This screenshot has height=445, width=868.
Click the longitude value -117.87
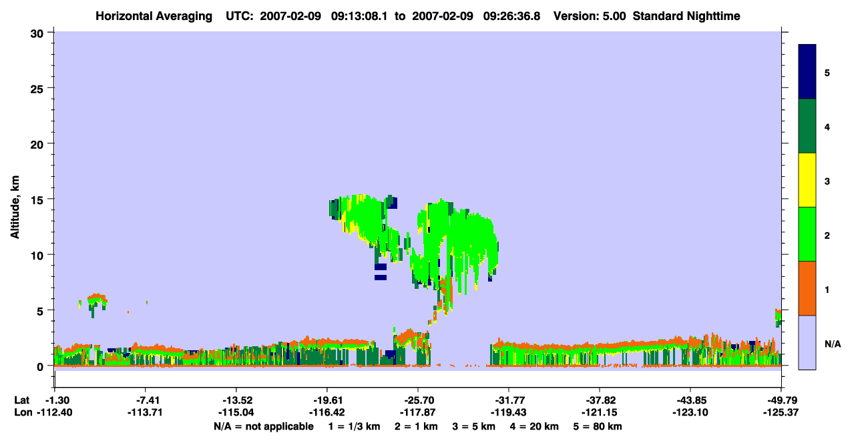pos(417,412)
